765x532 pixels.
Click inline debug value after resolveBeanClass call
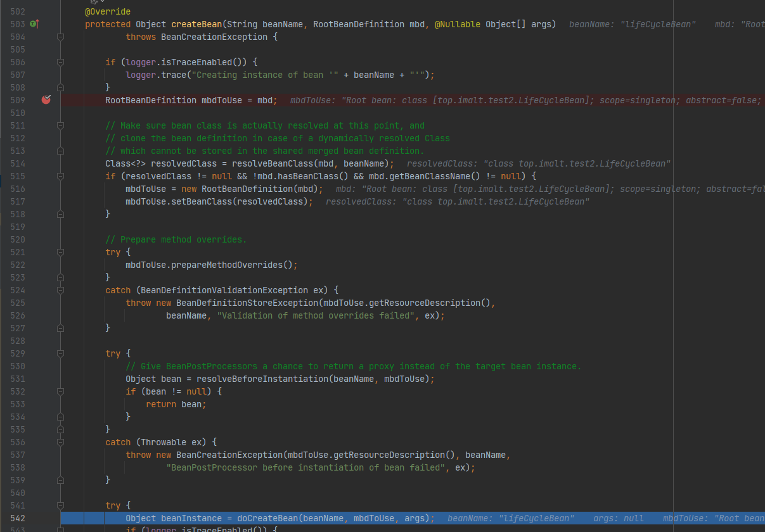click(539, 163)
